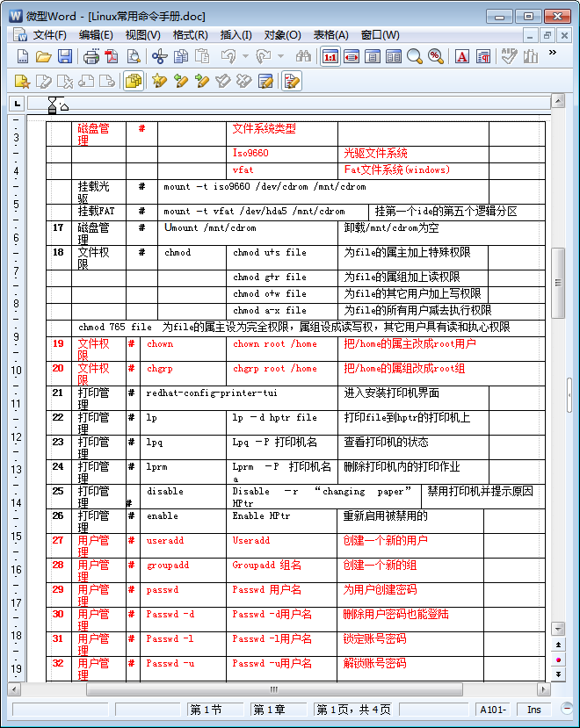
Task: Fit page width with the red-arrow icon
Action: pyautogui.click(x=352, y=57)
